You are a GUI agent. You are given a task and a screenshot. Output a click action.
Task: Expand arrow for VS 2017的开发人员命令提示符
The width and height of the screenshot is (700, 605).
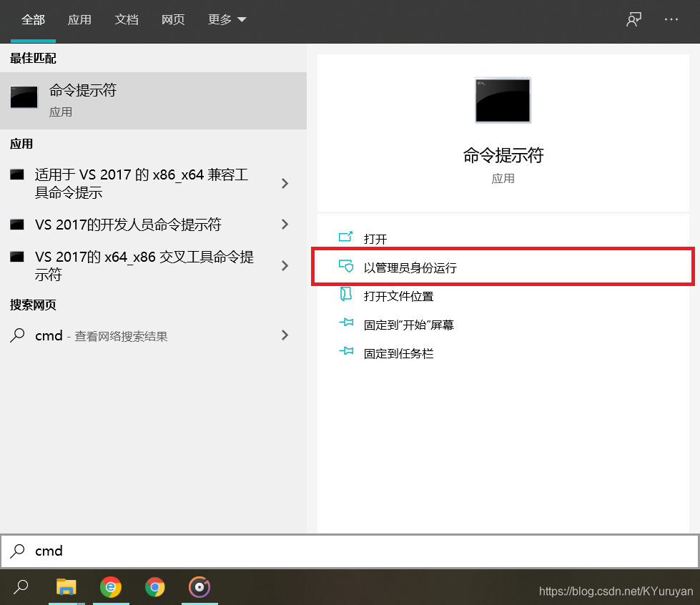click(x=285, y=224)
